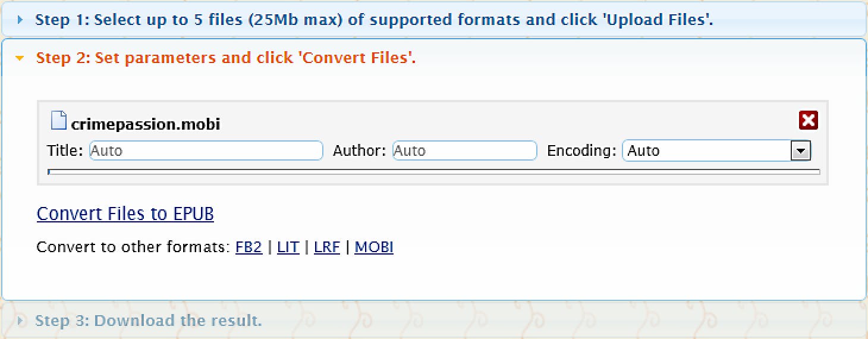Open Step 1 upload files section header
The image size is (868, 339).
(x=374, y=20)
